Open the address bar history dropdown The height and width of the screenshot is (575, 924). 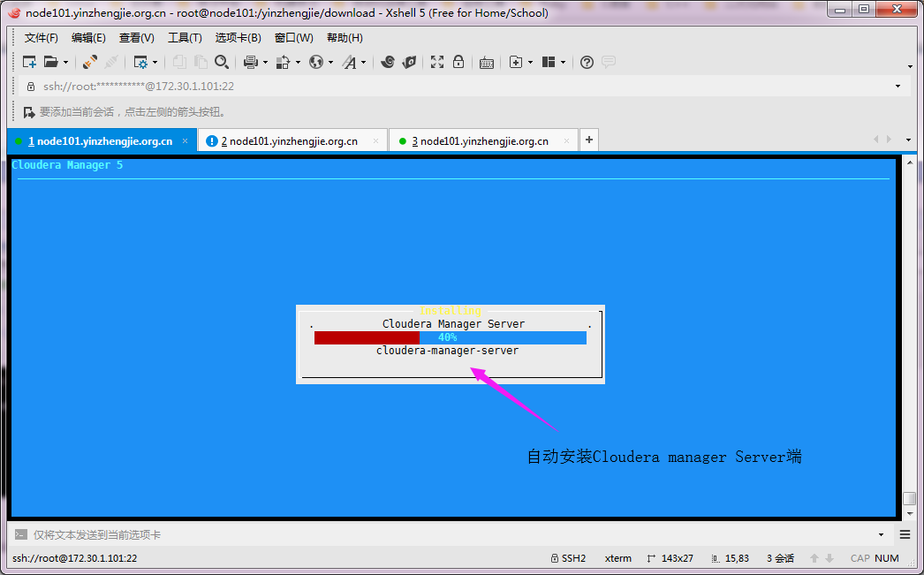click(898, 86)
